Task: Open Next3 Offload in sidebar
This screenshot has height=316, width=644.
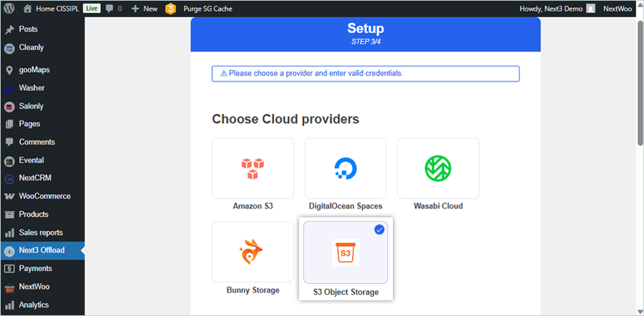Action: 42,250
